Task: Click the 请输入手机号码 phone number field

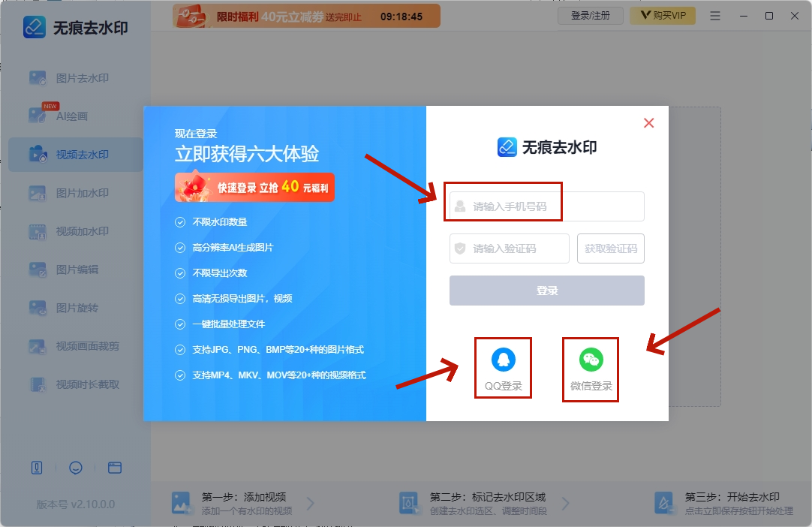Action: tap(547, 206)
